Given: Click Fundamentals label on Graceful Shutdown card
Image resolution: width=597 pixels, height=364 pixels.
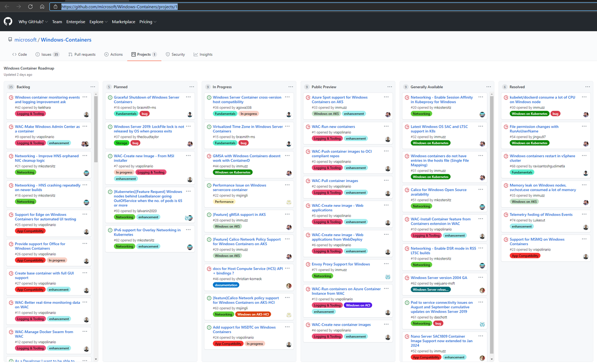Looking at the screenshot, I should (125, 114).
